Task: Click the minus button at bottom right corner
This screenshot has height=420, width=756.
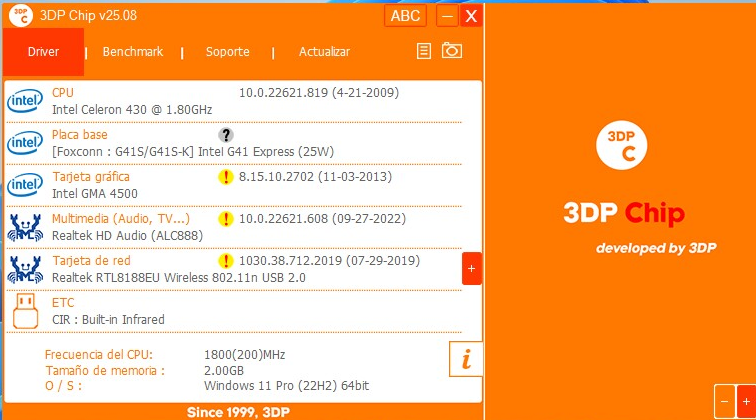Action: click(x=725, y=401)
